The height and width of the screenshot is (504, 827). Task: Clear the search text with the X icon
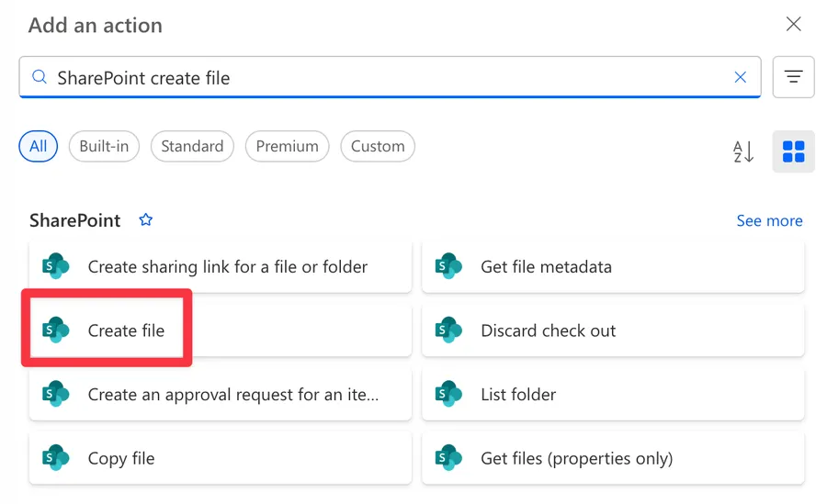740,77
